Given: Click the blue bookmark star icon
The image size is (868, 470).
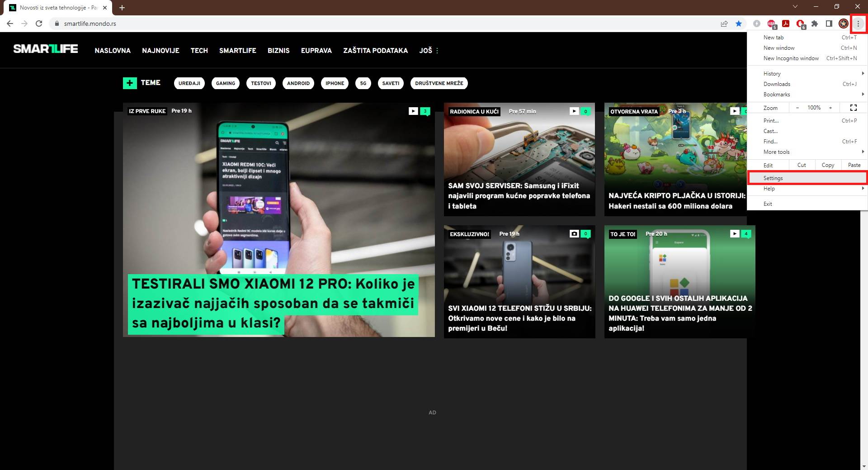Looking at the screenshot, I should coord(739,24).
